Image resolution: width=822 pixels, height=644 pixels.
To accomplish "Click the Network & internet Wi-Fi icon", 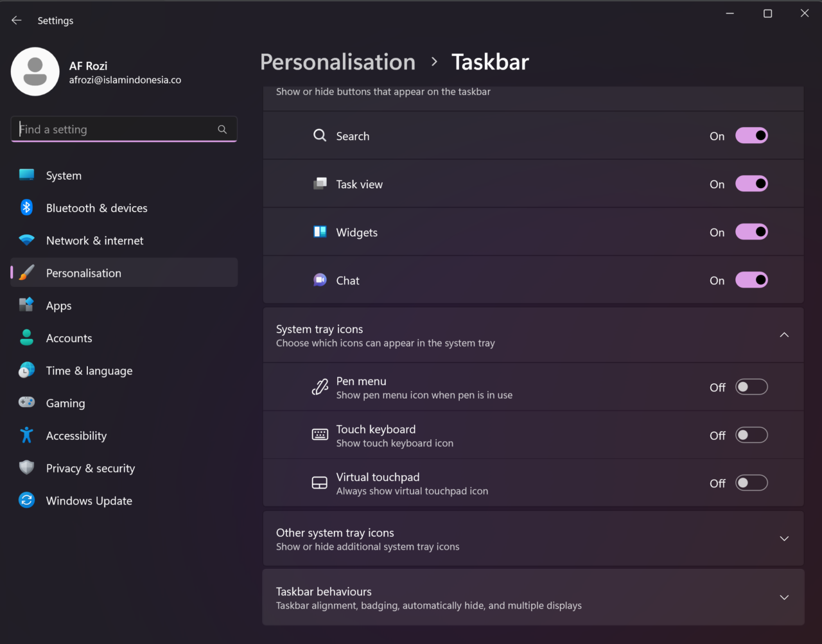I will click(26, 240).
